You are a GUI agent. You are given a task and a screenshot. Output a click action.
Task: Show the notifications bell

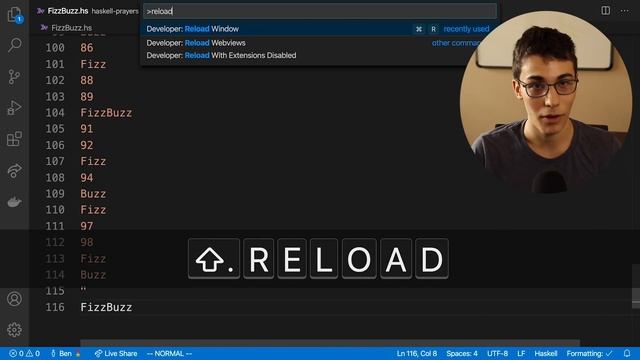pyautogui.click(x=627, y=353)
